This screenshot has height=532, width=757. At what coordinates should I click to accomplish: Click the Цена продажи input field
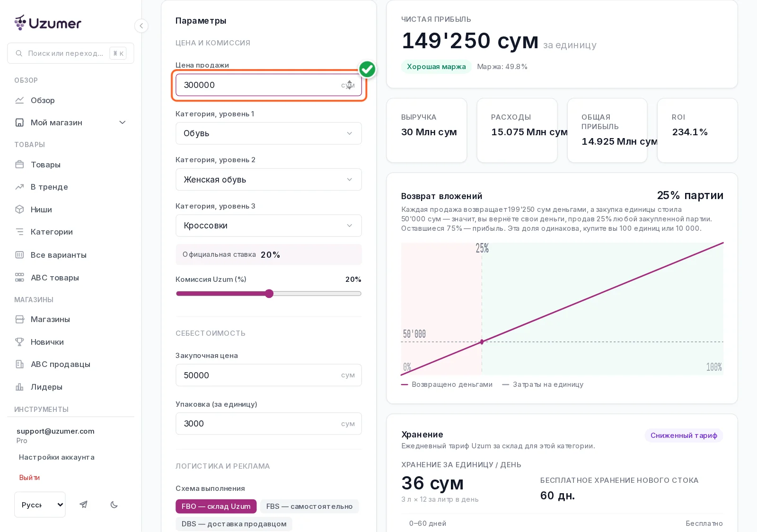(268, 85)
